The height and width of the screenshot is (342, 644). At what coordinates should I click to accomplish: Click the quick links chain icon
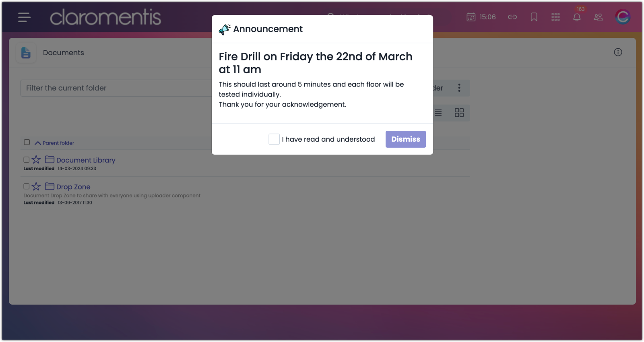point(512,17)
